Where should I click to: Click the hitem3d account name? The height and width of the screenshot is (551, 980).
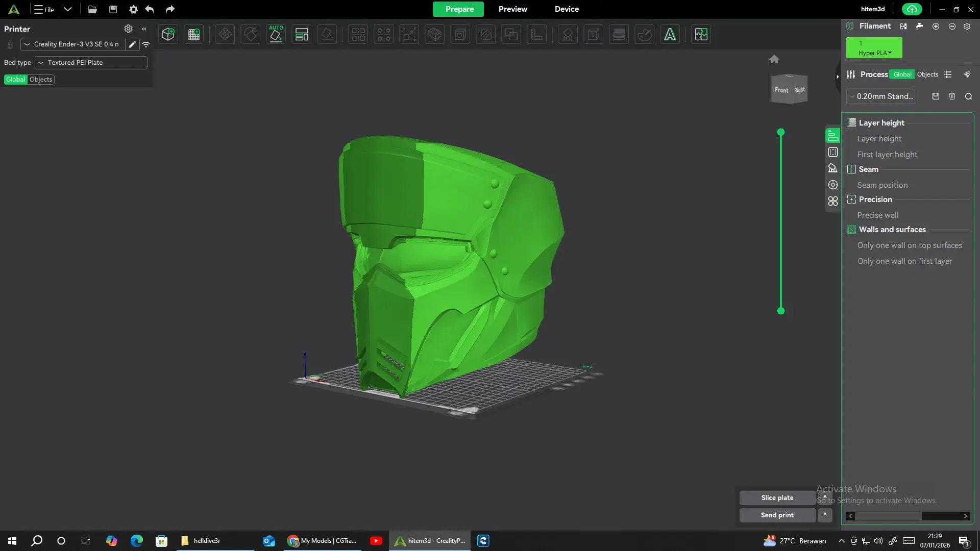point(873,9)
